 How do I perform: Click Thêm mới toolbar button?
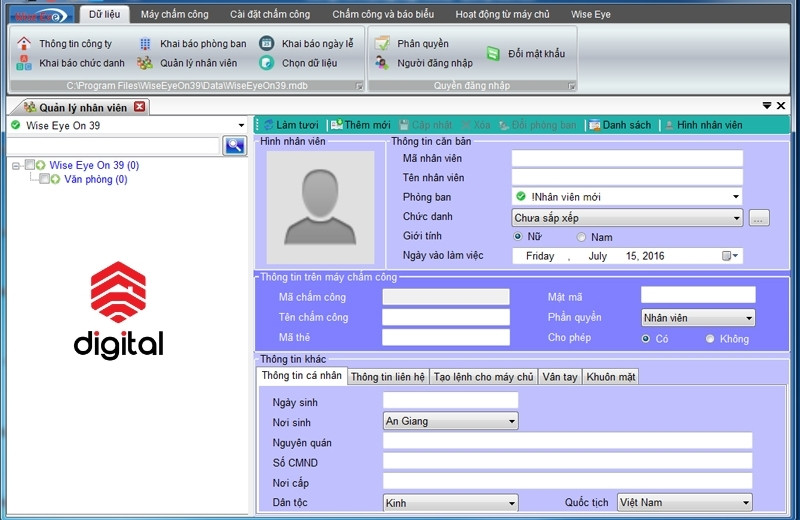tap(360, 125)
